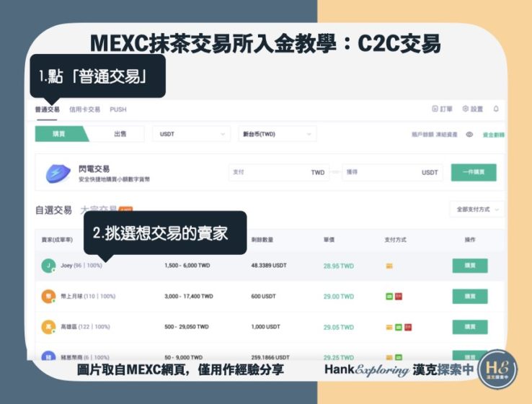Screen dimensions: 532x404
Task: Open the 新台幣(TWD) currency dropdown
Action: (x=278, y=134)
